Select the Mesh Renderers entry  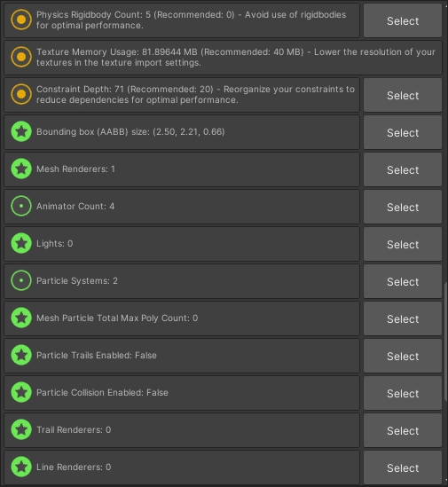(x=403, y=170)
